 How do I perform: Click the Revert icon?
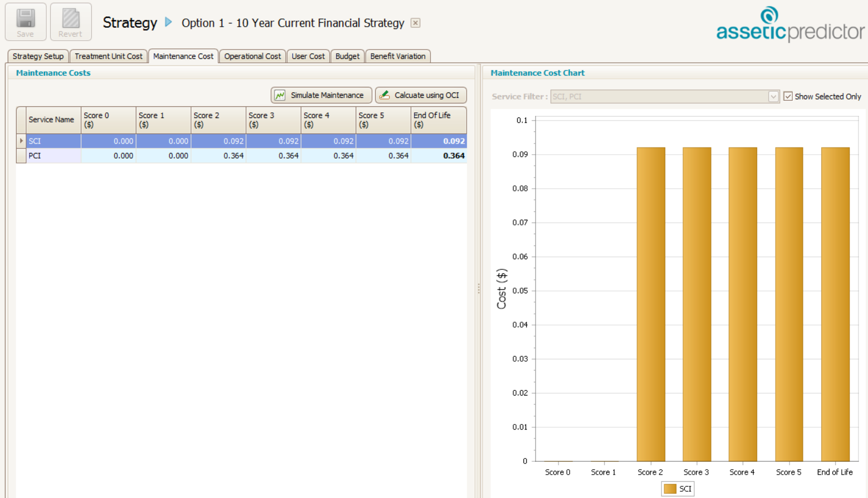point(71,18)
